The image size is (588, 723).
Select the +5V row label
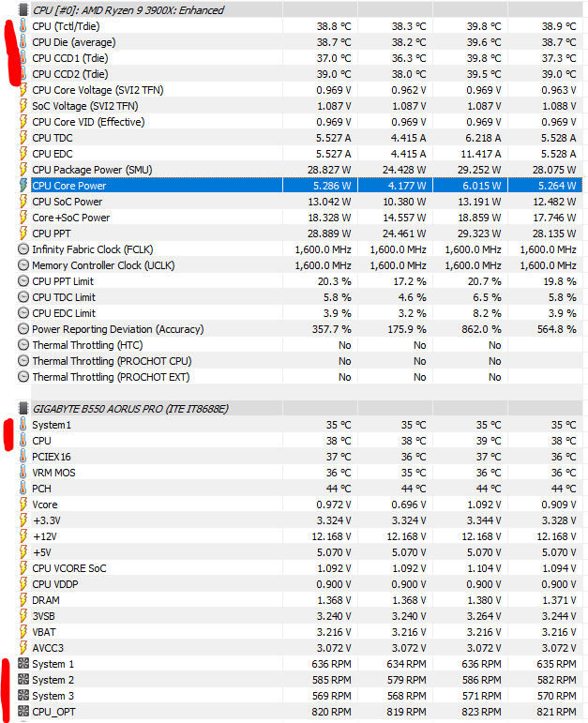pyautogui.click(x=42, y=552)
